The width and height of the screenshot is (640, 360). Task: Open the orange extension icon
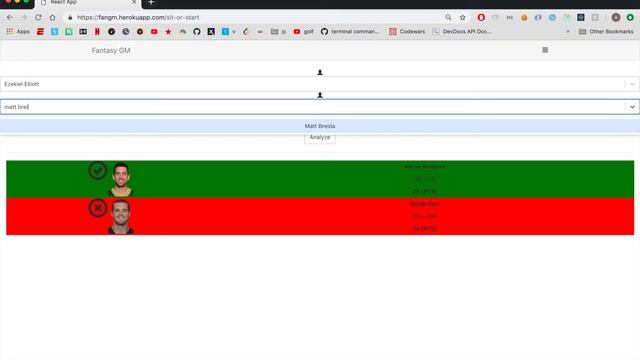point(524,17)
